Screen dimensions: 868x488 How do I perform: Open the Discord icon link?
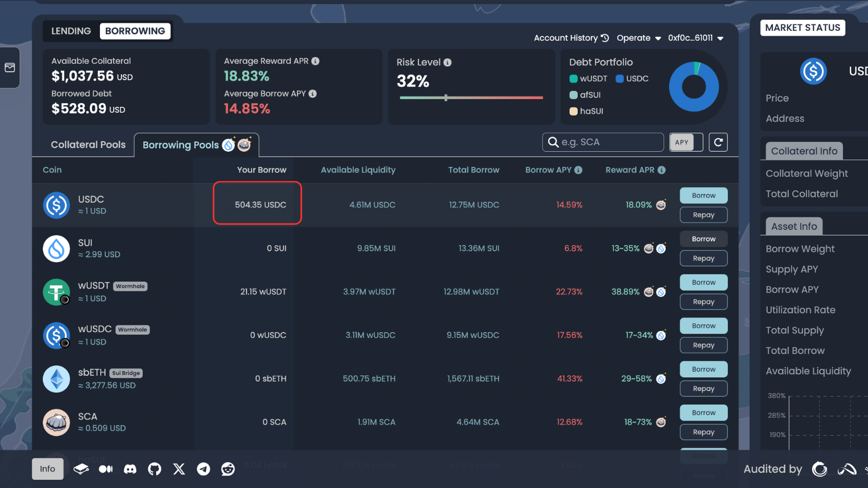pos(130,469)
